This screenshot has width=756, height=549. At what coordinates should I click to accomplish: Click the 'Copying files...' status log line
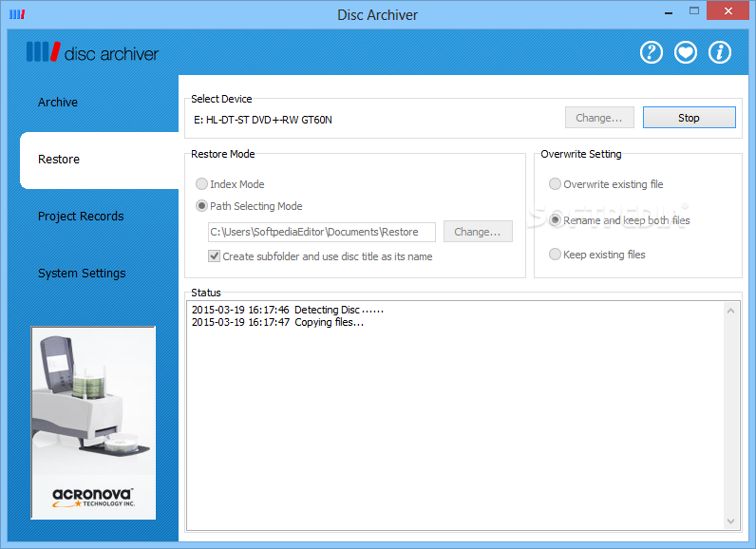(277, 322)
